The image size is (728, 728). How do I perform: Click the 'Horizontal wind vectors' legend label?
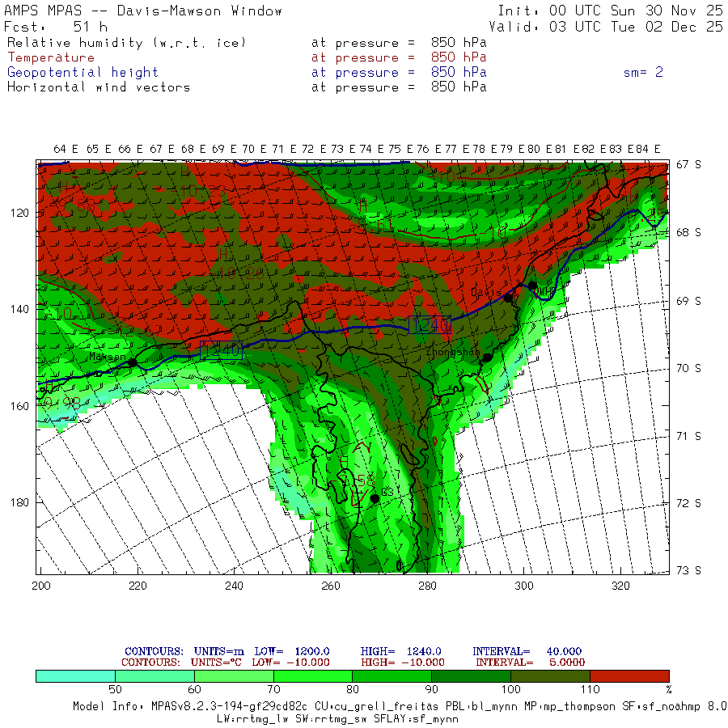click(x=99, y=87)
